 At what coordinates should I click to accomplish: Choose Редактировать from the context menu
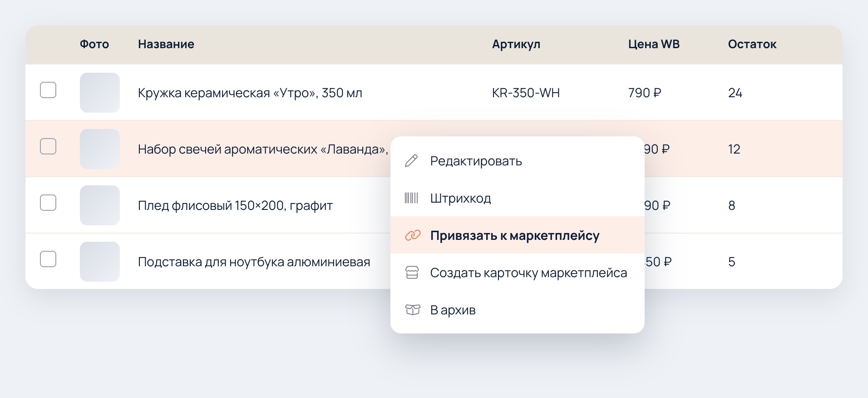coord(518,161)
